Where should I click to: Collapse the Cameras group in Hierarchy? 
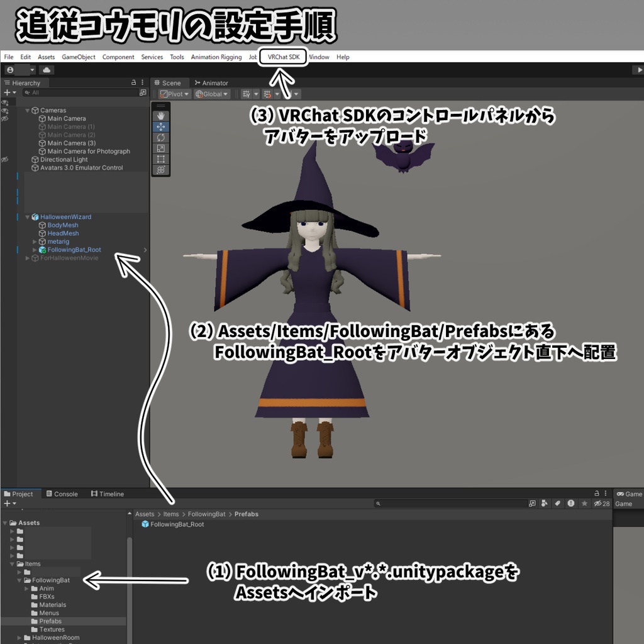pyautogui.click(x=27, y=111)
